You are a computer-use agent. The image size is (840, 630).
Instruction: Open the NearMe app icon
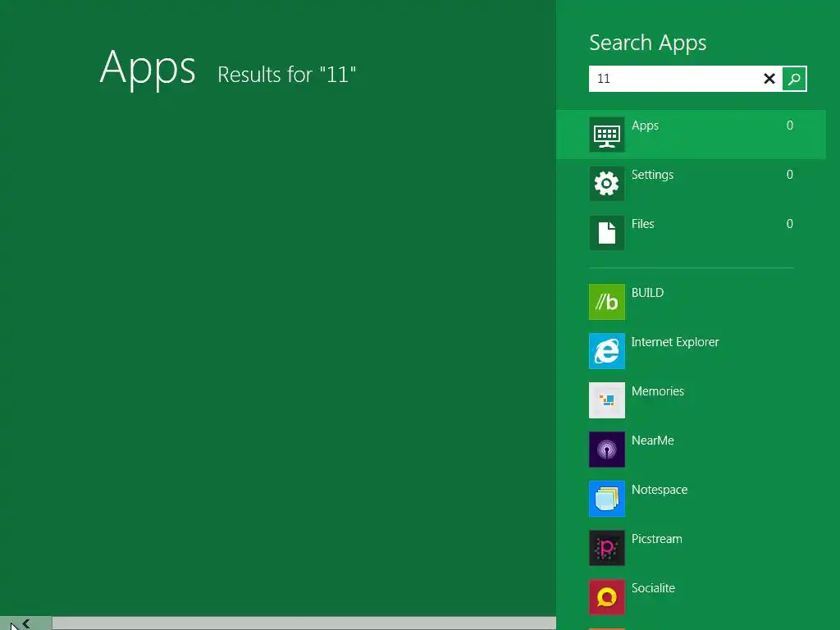pos(606,450)
